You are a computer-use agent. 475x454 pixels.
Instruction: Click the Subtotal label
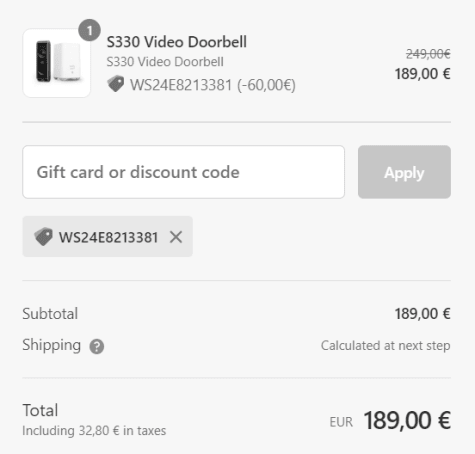(50, 314)
